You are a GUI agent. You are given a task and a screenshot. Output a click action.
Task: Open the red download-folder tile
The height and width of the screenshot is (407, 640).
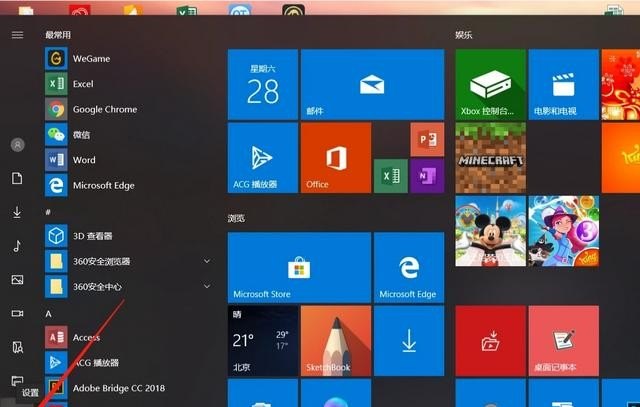click(x=491, y=340)
